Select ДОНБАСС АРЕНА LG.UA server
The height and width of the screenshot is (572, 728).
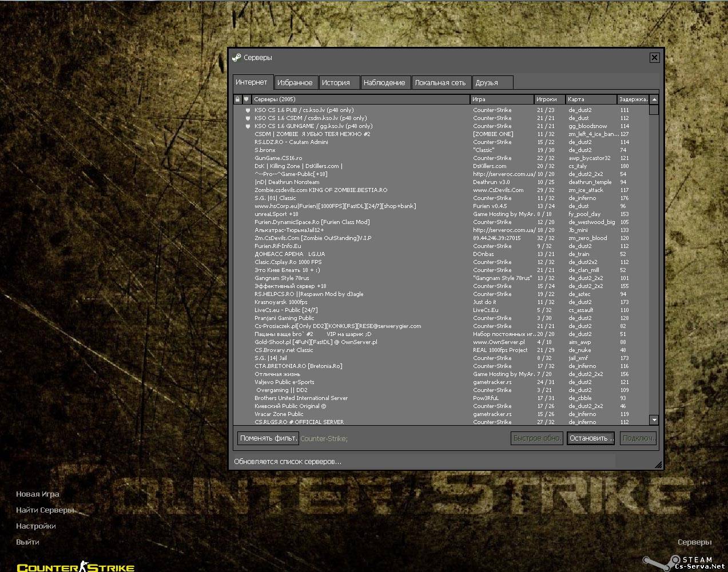tap(441, 254)
